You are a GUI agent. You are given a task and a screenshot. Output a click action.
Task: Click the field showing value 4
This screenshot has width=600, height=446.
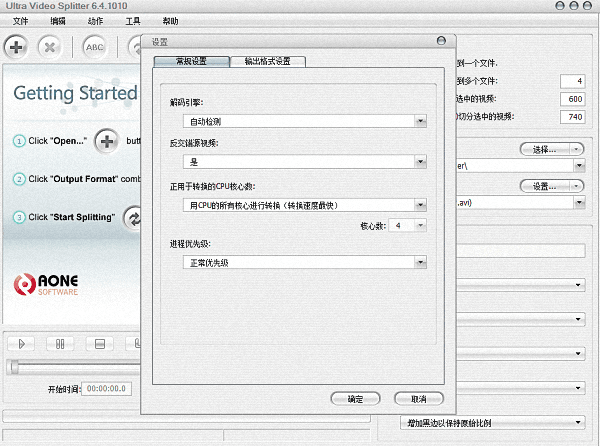pos(572,81)
